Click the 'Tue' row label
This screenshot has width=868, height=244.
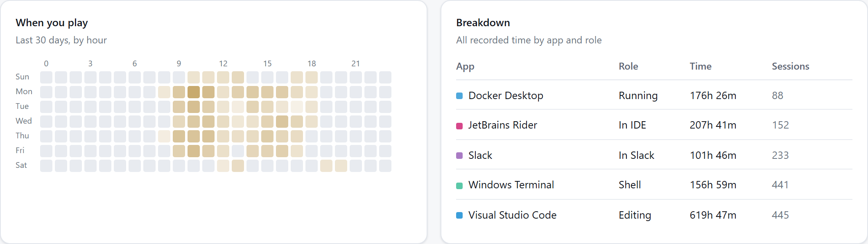(x=22, y=106)
